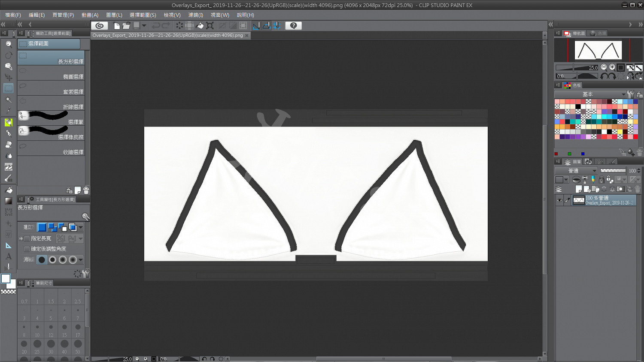
Task: Choose the 橢圓選擇 sub tool
Action: (51, 73)
